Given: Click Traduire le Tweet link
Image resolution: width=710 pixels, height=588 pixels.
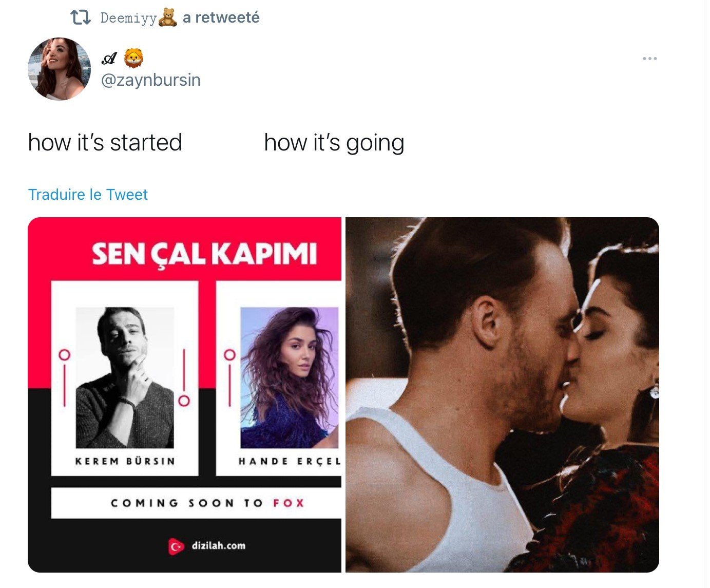Looking at the screenshot, I should (88, 195).
